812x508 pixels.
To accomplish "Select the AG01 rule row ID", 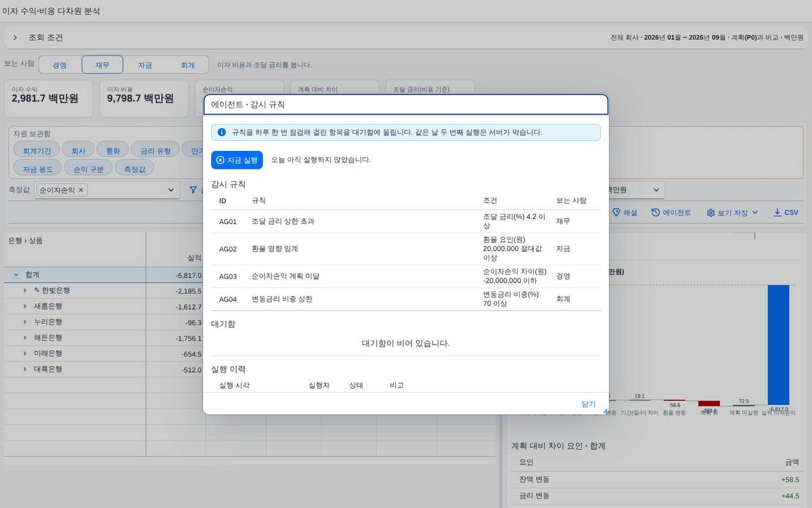I will [x=228, y=221].
